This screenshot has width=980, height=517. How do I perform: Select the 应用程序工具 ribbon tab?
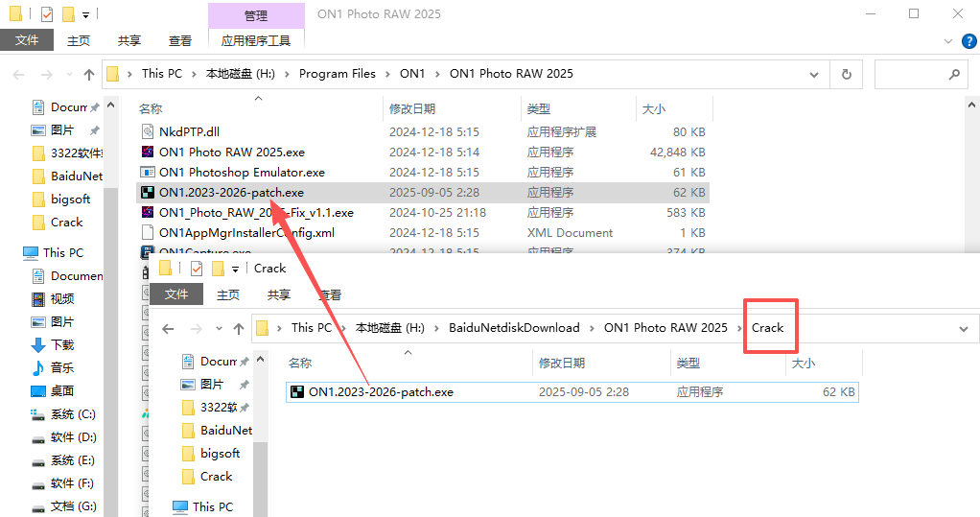(256, 40)
